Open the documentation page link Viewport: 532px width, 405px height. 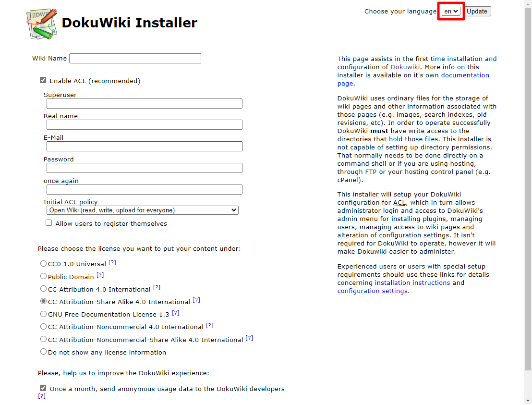465,75
